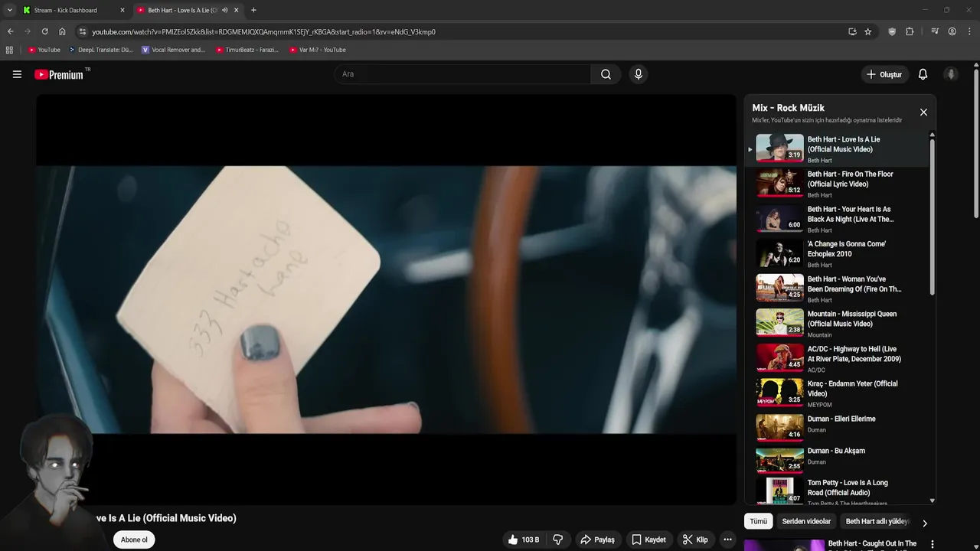Image resolution: width=980 pixels, height=551 pixels.
Task: Select the current Love Is A Lie playlist item
Action: (x=838, y=149)
